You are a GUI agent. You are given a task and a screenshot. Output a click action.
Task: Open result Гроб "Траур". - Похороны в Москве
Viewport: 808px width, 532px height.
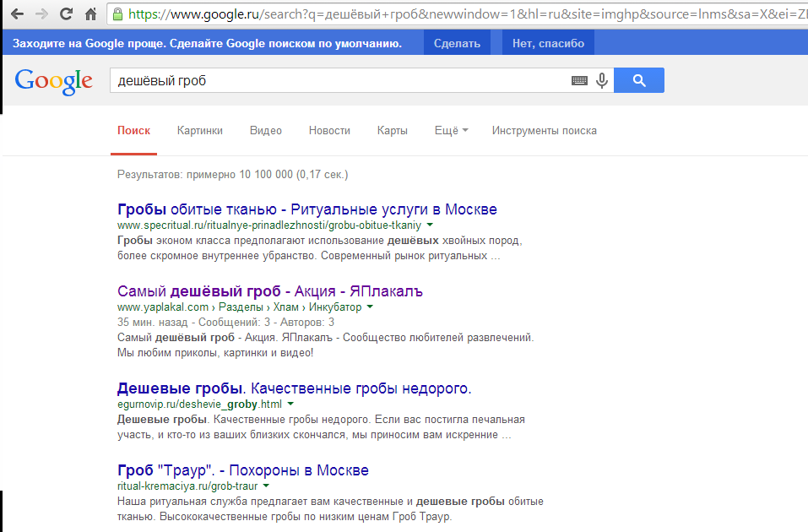click(x=242, y=470)
